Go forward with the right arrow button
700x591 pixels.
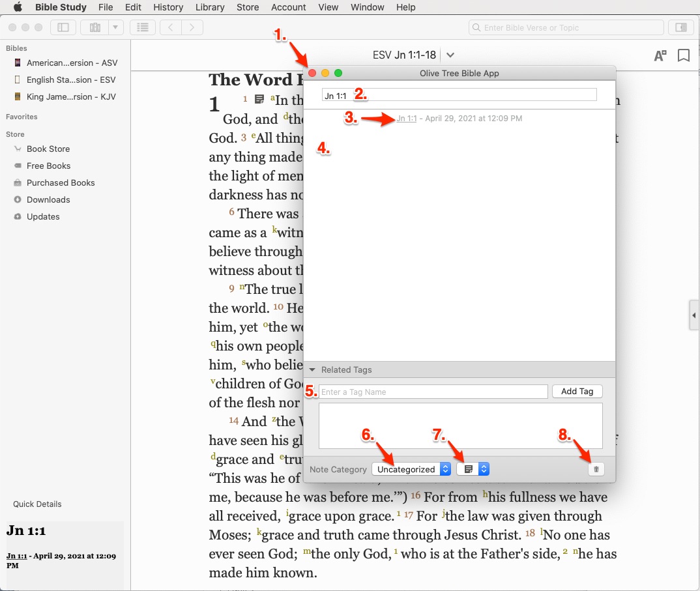click(x=192, y=27)
